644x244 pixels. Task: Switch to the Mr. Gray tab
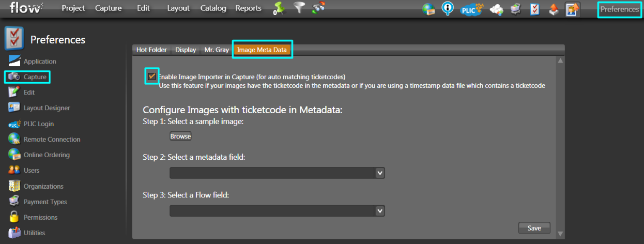[217, 50]
